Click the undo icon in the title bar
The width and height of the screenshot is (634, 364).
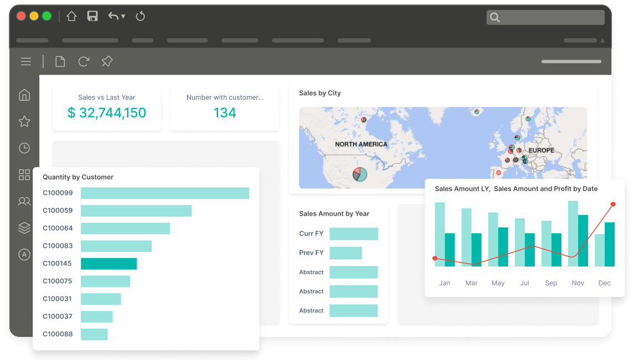[112, 16]
